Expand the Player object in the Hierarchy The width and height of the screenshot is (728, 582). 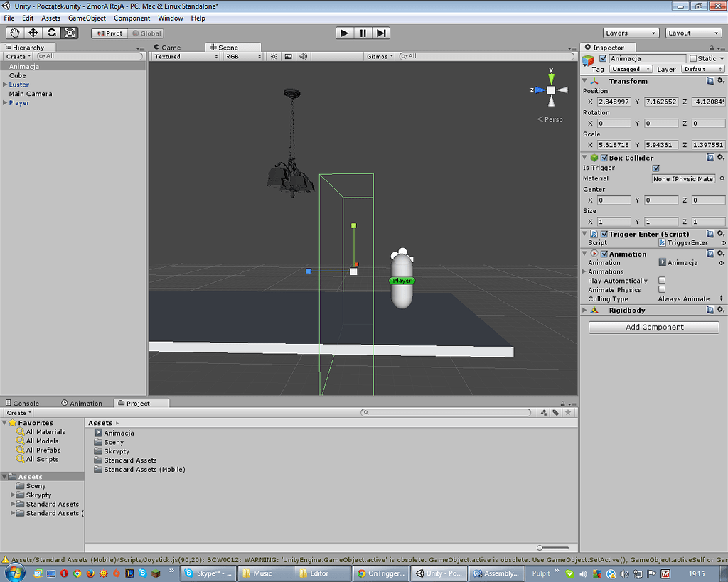coord(5,102)
